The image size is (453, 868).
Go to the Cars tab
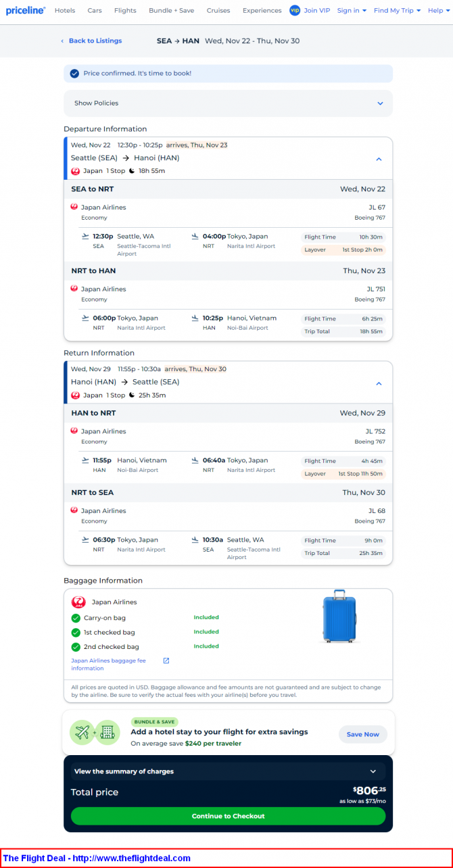click(x=95, y=10)
